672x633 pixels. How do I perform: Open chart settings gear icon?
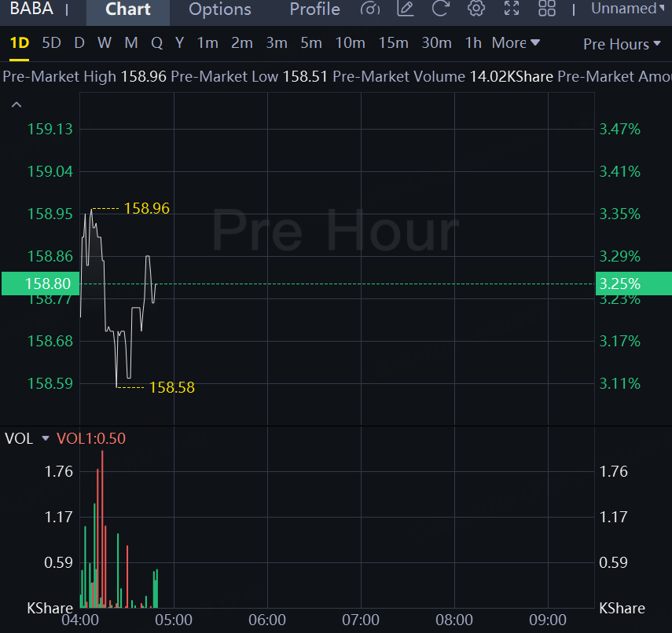(476, 9)
